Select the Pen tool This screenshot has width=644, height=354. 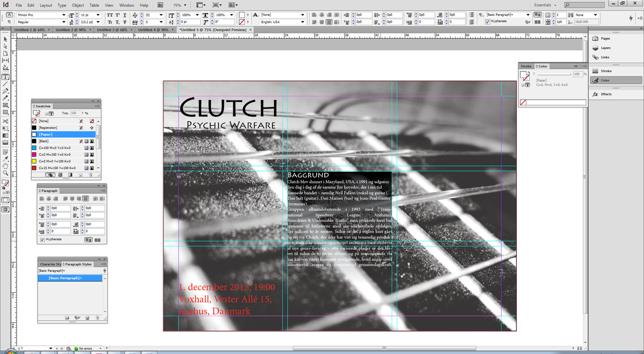5,91
